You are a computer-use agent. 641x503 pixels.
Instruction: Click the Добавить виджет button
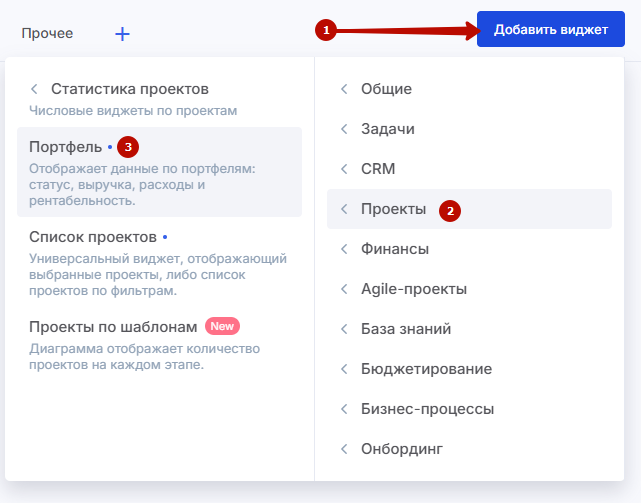pyautogui.click(x=550, y=30)
